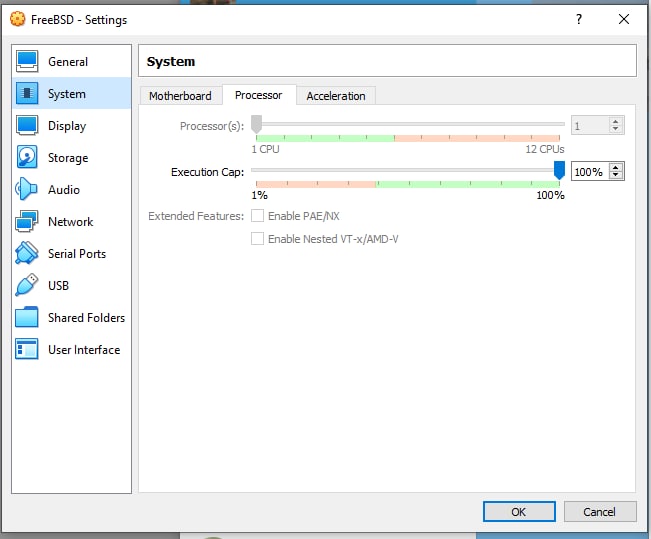Viewport: 651px width, 539px height.
Task: Open the Display monitor icon
Action: tap(27, 125)
